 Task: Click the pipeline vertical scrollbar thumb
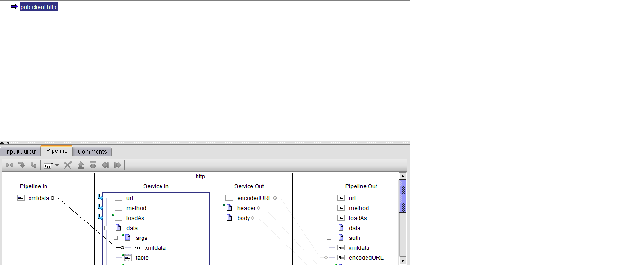tap(402, 196)
